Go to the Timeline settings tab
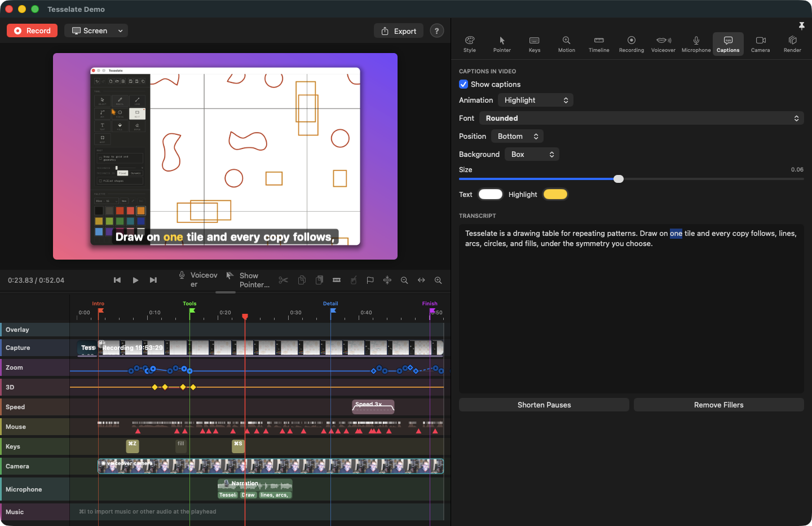Screen dimensions: 812x526 [599, 44]
